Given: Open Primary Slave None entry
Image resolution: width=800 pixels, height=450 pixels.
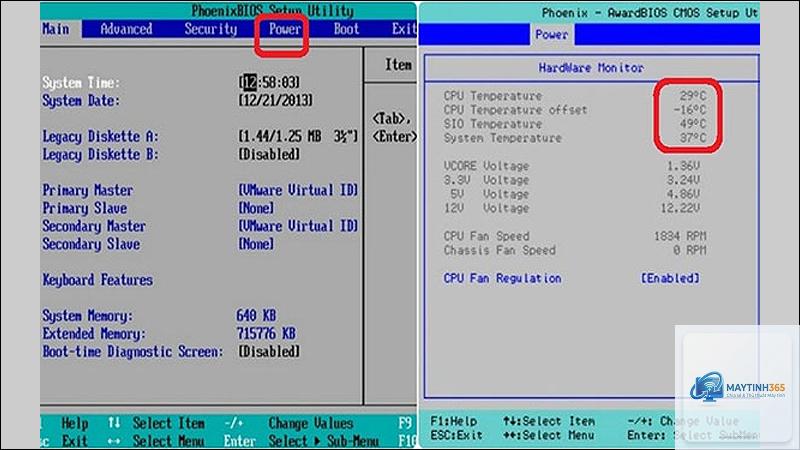Looking at the screenshot, I should coord(256,208).
